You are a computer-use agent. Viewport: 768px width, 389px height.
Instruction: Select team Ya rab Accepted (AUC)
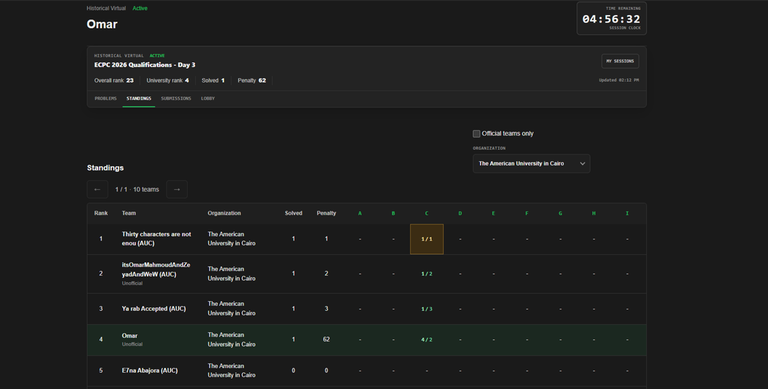[154, 309]
